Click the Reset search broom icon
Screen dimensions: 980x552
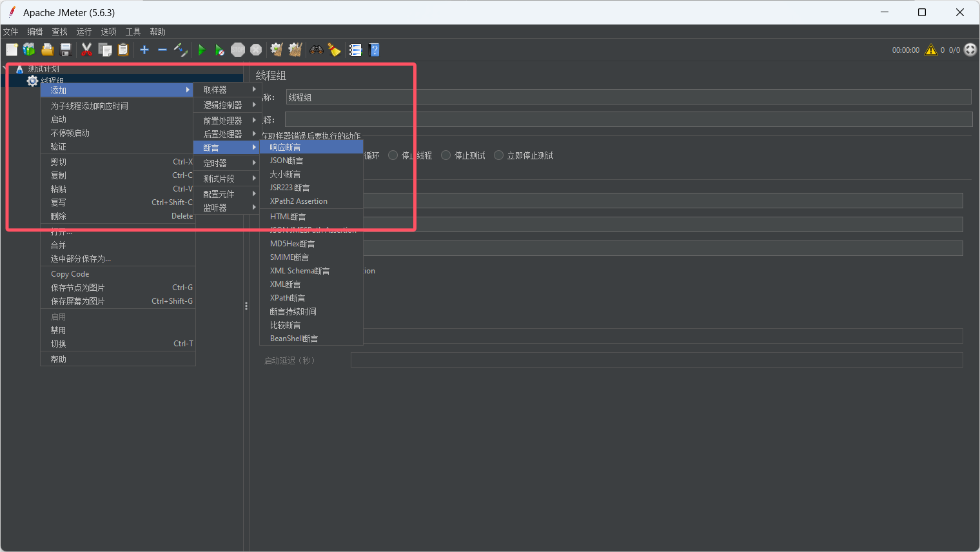click(x=335, y=50)
